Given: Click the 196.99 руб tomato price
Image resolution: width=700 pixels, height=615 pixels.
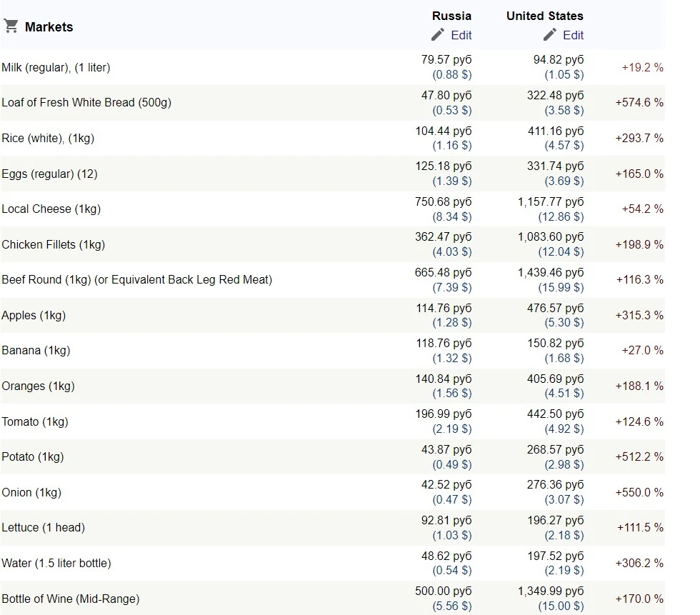Looking at the screenshot, I should 444,414.
